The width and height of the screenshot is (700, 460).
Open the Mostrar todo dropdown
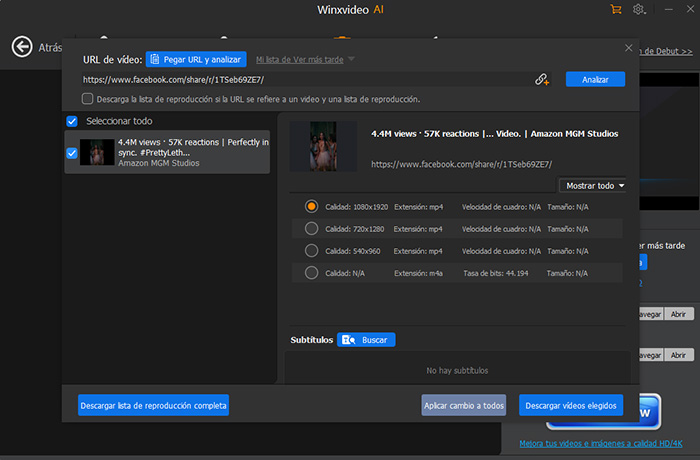pyautogui.click(x=592, y=186)
